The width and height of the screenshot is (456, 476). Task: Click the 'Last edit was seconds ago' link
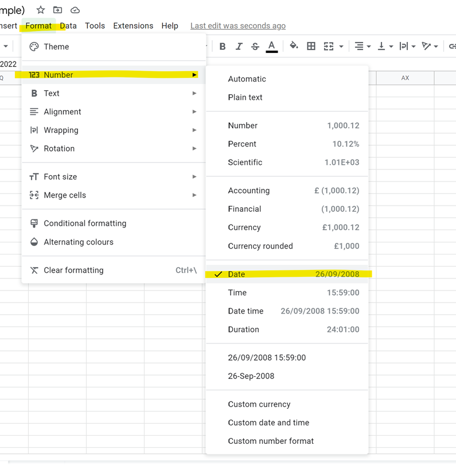pyautogui.click(x=237, y=26)
